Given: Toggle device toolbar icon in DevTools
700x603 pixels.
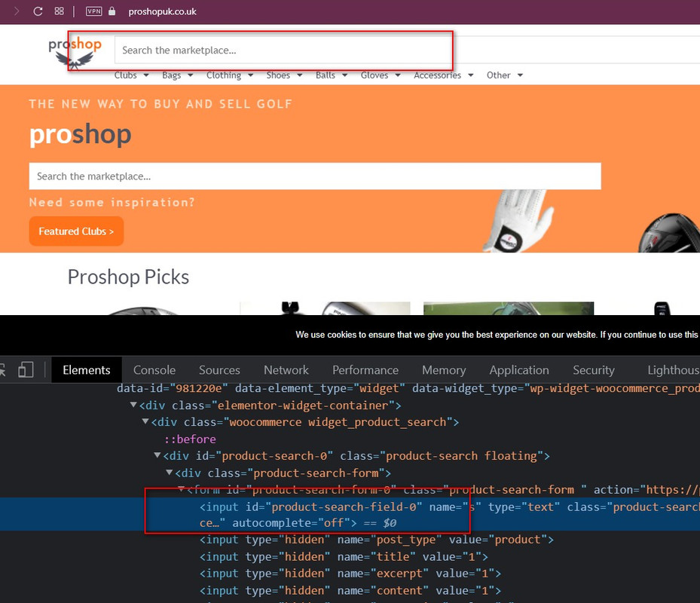Looking at the screenshot, I should coord(26,370).
